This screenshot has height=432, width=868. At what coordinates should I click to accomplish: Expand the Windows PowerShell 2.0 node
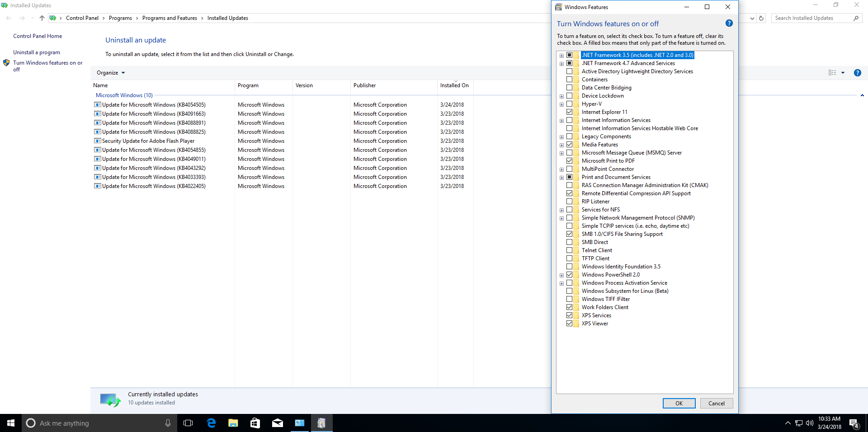[561, 275]
